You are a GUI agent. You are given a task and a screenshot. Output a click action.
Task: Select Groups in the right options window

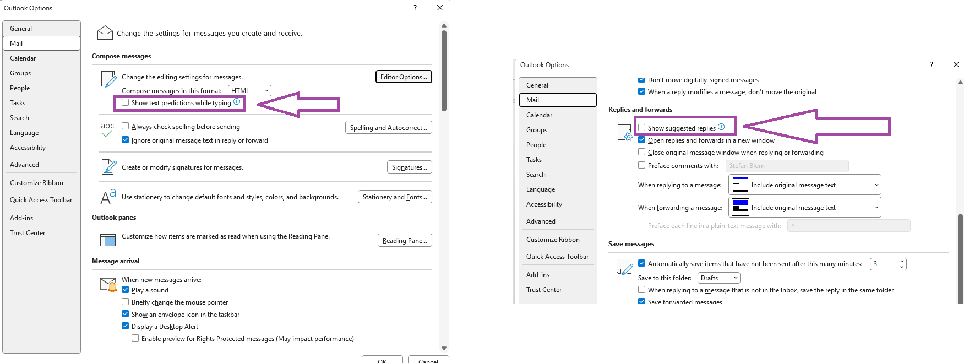tap(558, 130)
